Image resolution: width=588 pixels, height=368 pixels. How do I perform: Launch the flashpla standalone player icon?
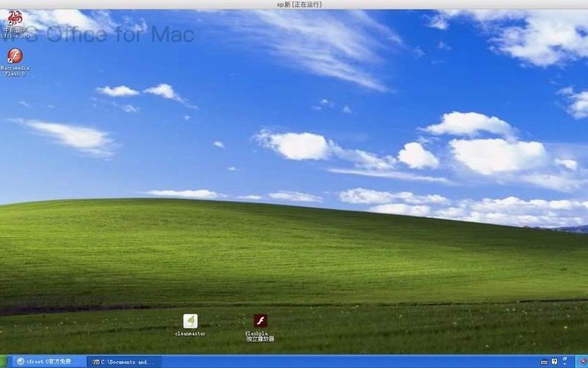260,328
